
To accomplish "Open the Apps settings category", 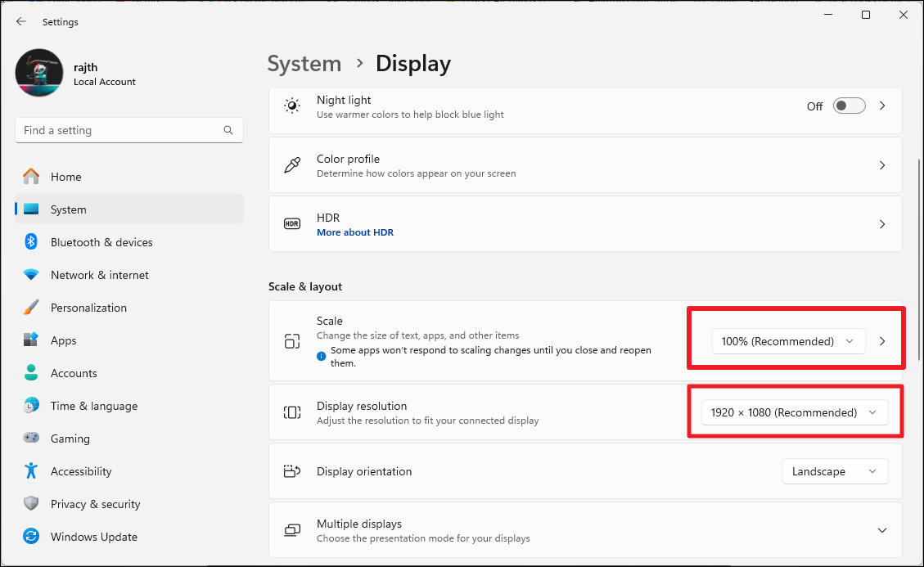I will click(63, 340).
